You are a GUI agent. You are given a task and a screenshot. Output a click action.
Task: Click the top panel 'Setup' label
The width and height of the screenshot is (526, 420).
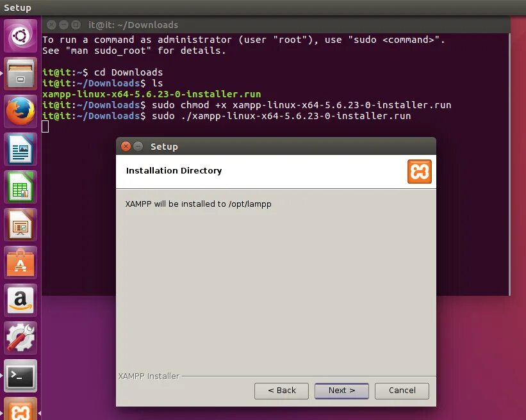click(x=17, y=8)
